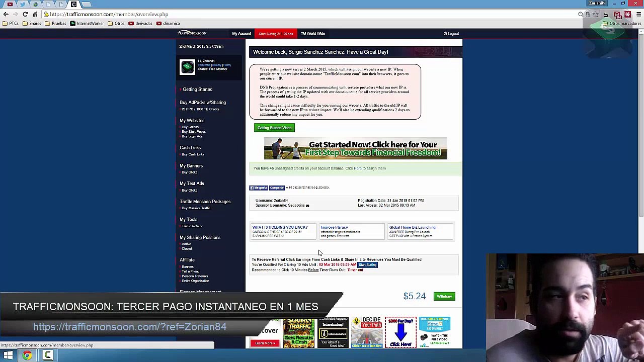Open Traffic Monsoon Packages section
Screen dimensions: 644x362
[x=205, y=202]
